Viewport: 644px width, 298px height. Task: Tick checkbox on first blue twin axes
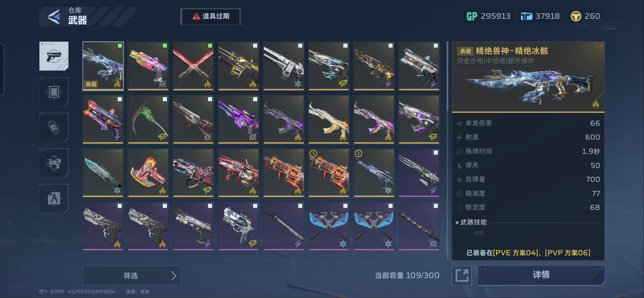coord(345,206)
